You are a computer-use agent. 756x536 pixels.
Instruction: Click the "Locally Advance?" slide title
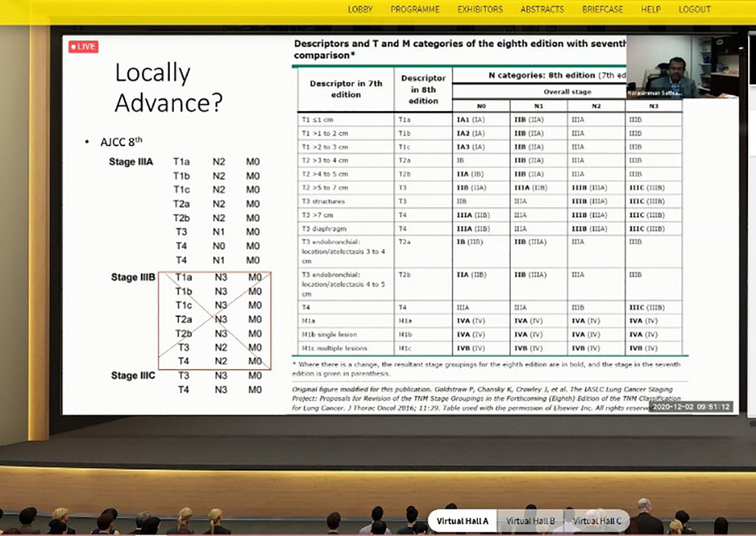tap(169, 87)
